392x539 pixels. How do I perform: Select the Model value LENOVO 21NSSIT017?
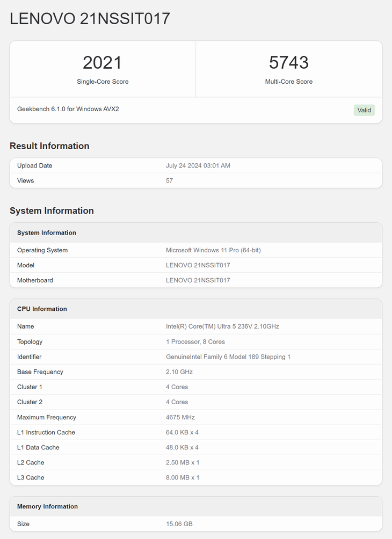point(198,265)
